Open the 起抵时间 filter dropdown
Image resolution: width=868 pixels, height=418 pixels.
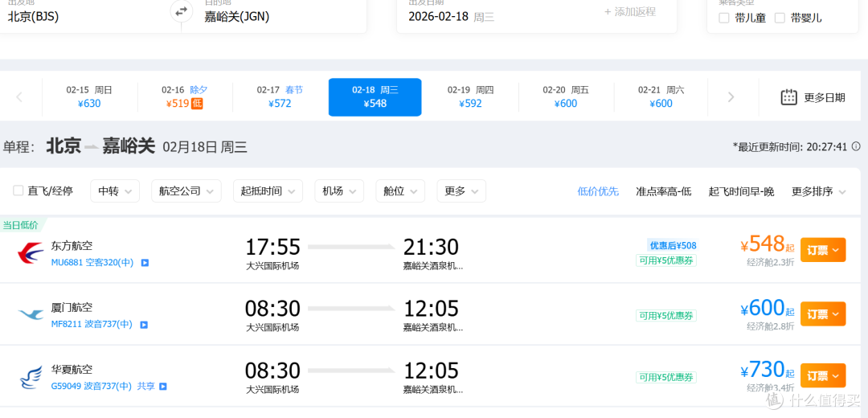click(268, 191)
